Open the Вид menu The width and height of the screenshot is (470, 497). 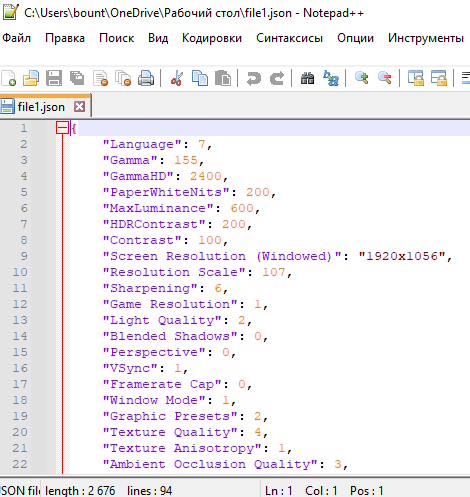(158, 38)
